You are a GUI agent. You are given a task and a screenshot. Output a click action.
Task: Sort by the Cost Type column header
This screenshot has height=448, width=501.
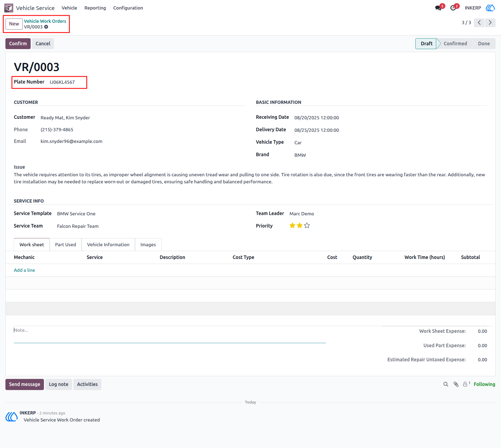coord(243,257)
